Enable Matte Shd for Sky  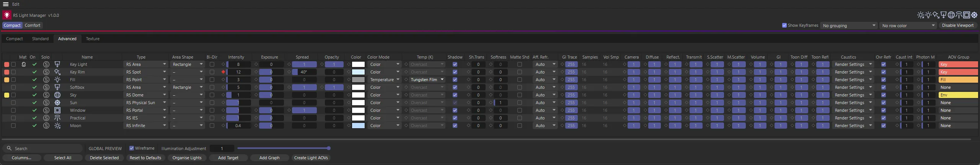pos(520,95)
